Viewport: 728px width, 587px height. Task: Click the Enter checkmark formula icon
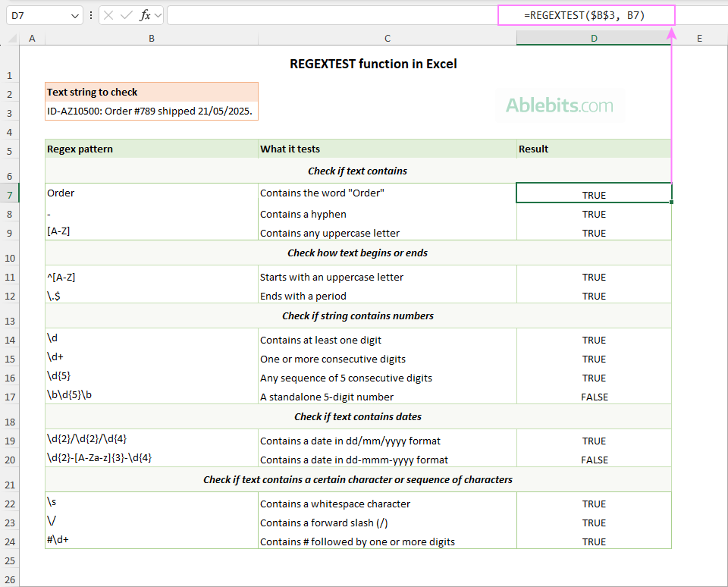click(x=127, y=15)
